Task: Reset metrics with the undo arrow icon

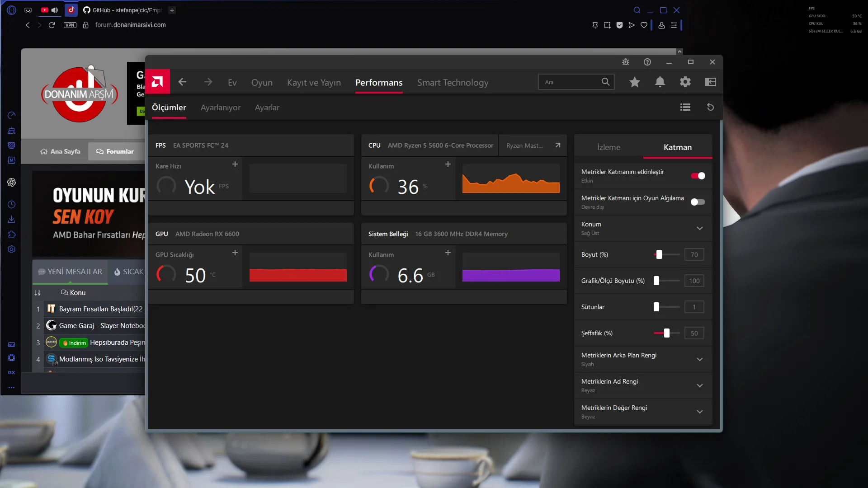Action: point(710,107)
